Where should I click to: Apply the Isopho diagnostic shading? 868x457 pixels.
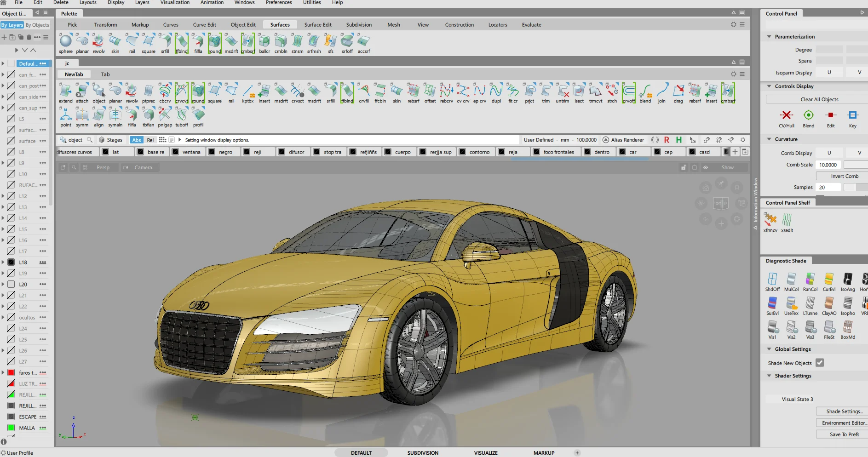coord(848,306)
